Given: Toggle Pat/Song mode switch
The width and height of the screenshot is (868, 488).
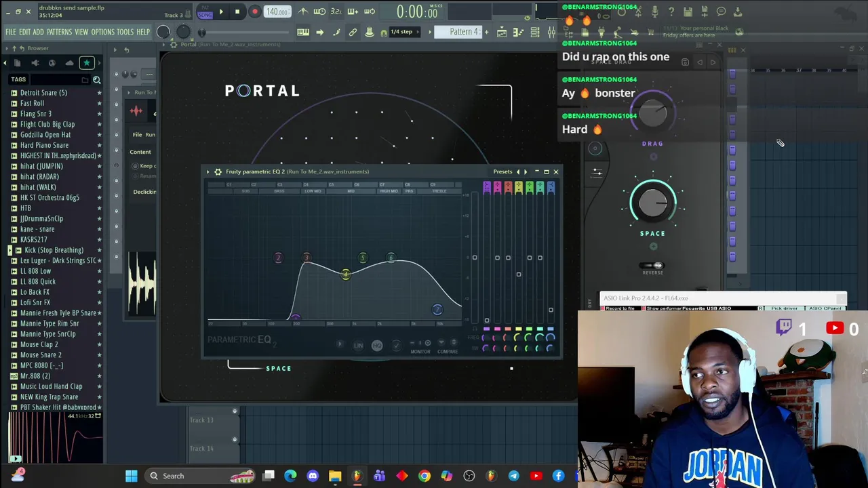Looking at the screenshot, I should tap(204, 12).
